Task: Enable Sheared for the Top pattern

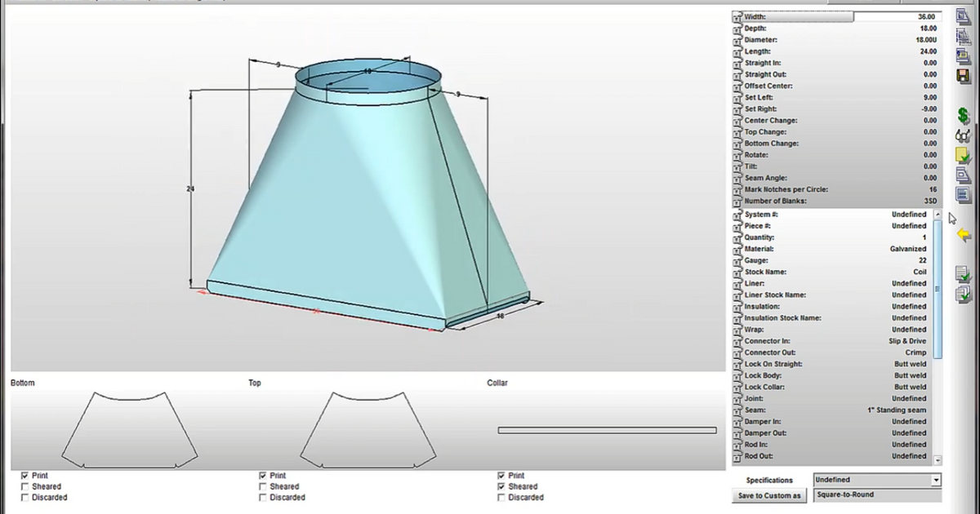Action: (x=263, y=487)
